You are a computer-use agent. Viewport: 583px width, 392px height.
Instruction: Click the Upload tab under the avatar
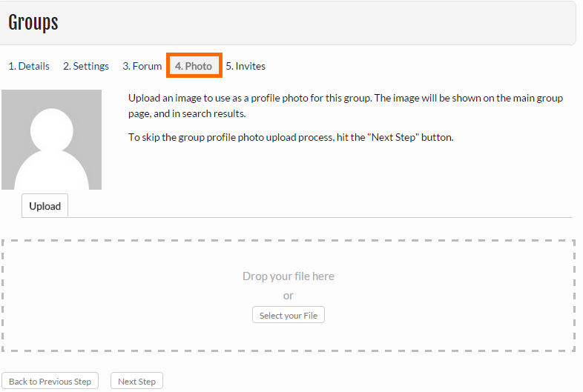pos(45,206)
